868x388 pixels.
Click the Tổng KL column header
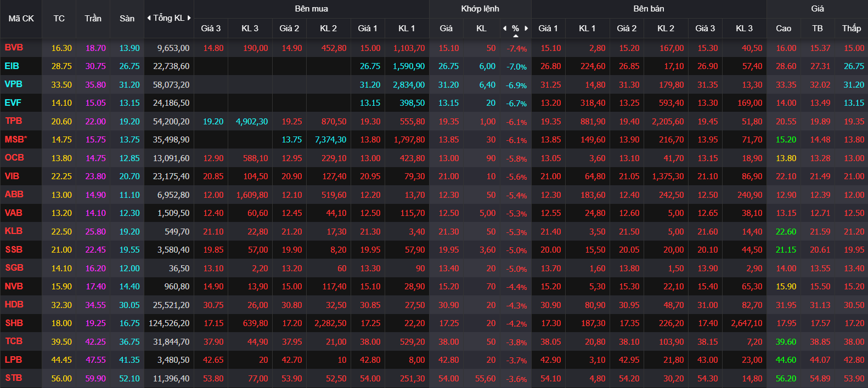pyautogui.click(x=168, y=18)
